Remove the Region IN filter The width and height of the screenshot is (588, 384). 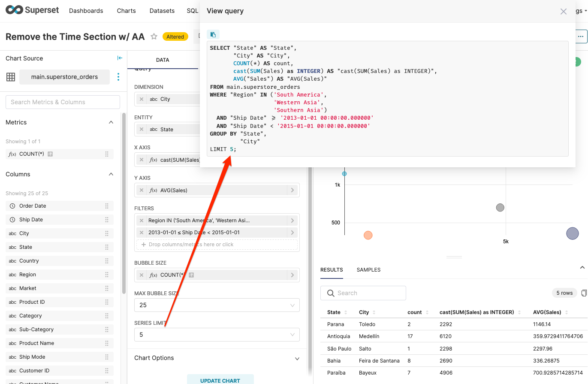pyautogui.click(x=142, y=221)
